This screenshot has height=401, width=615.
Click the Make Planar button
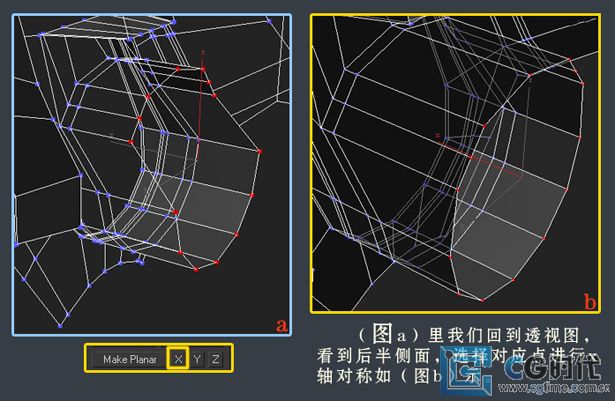129,358
